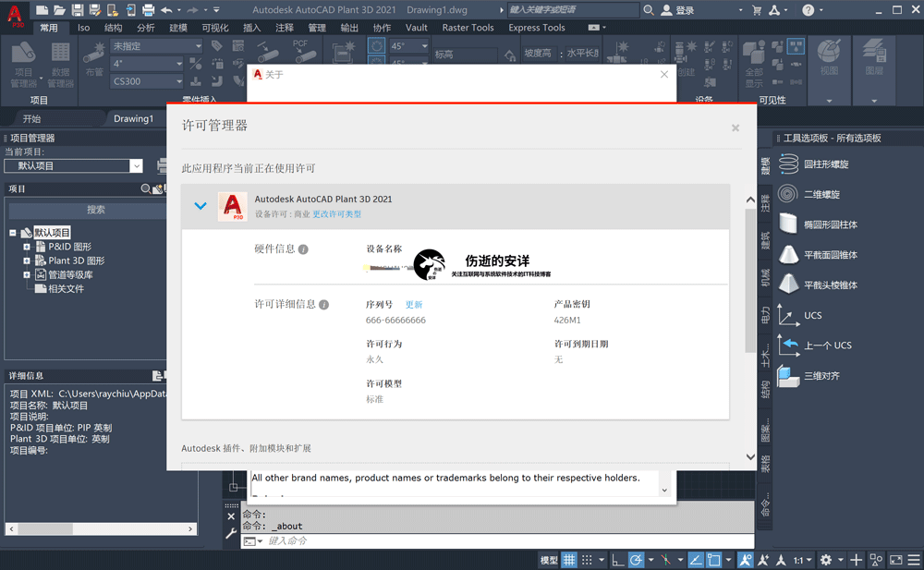Image resolution: width=924 pixels, height=570 pixels.
Task: Close the 许可管理器 dialog
Action: (736, 127)
